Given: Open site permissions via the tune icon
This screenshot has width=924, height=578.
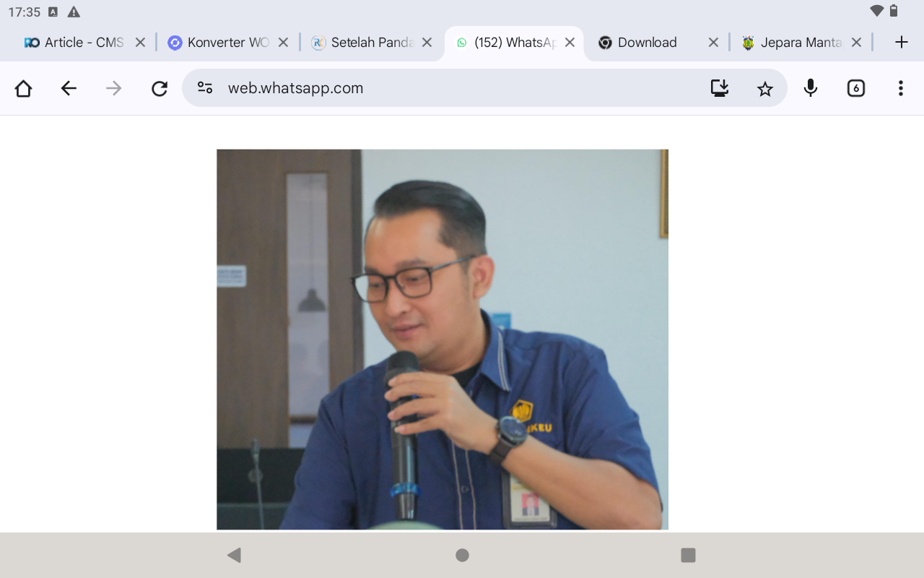Looking at the screenshot, I should pyautogui.click(x=204, y=88).
